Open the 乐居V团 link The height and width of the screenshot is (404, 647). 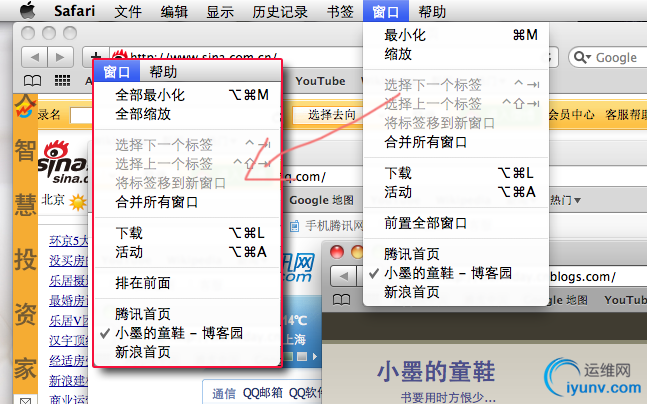pyautogui.click(x=68, y=321)
